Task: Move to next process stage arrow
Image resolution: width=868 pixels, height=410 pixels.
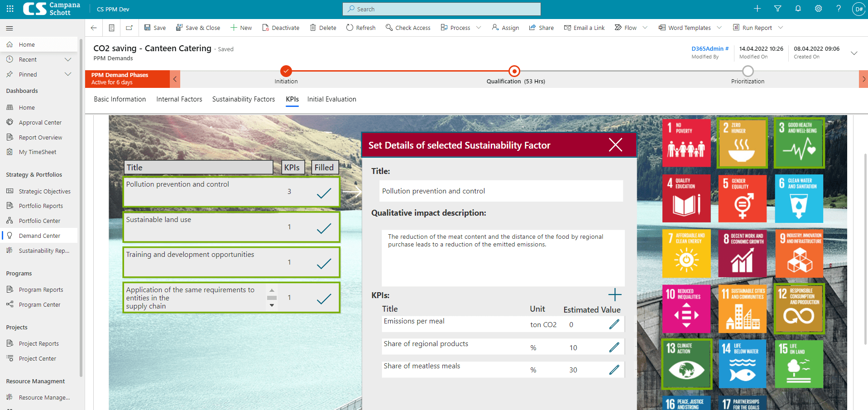Action: (x=863, y=79)
